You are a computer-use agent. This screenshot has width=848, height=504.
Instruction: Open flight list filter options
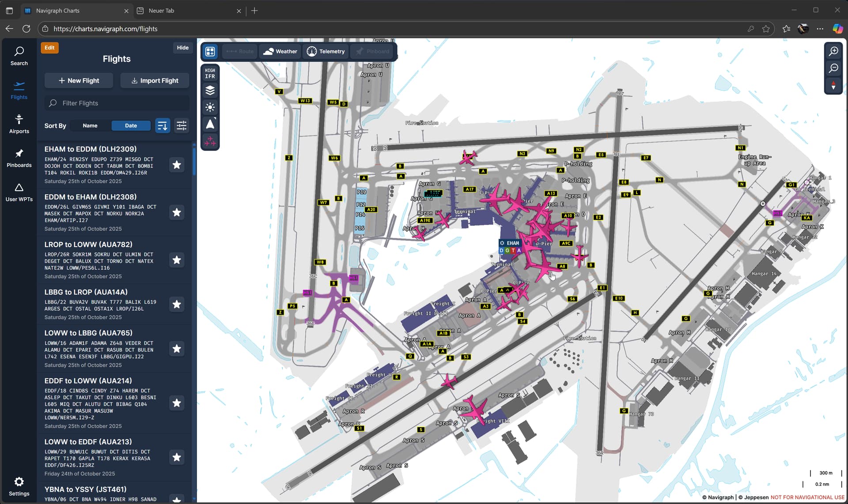click(x=182, y=126)
